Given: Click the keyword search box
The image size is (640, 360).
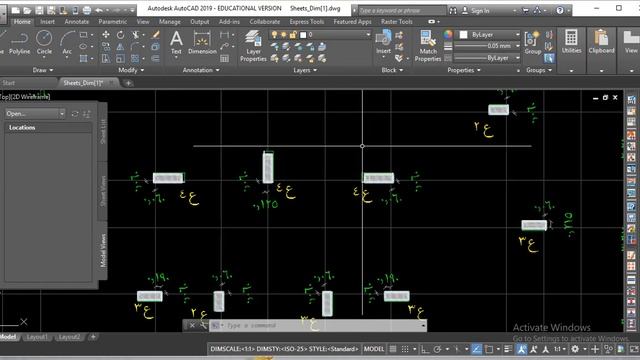Looking at the screenshot, I should [402, 11].
